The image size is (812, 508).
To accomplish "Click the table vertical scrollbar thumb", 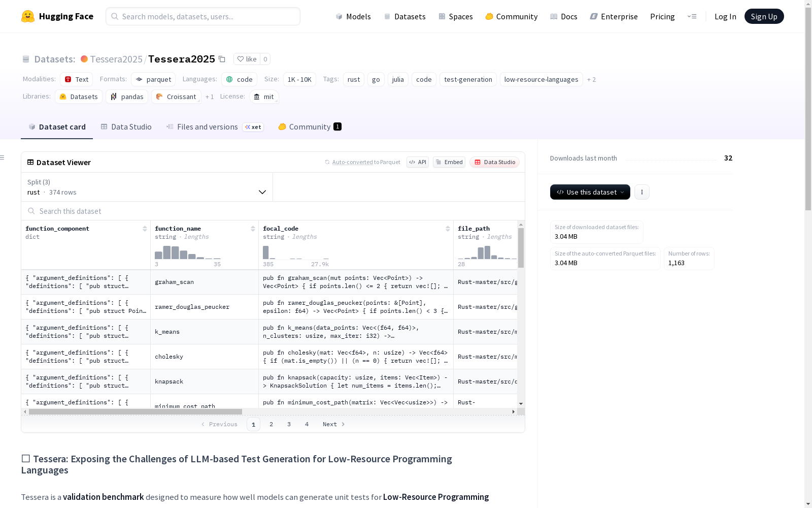I will [x=521, y=248].
